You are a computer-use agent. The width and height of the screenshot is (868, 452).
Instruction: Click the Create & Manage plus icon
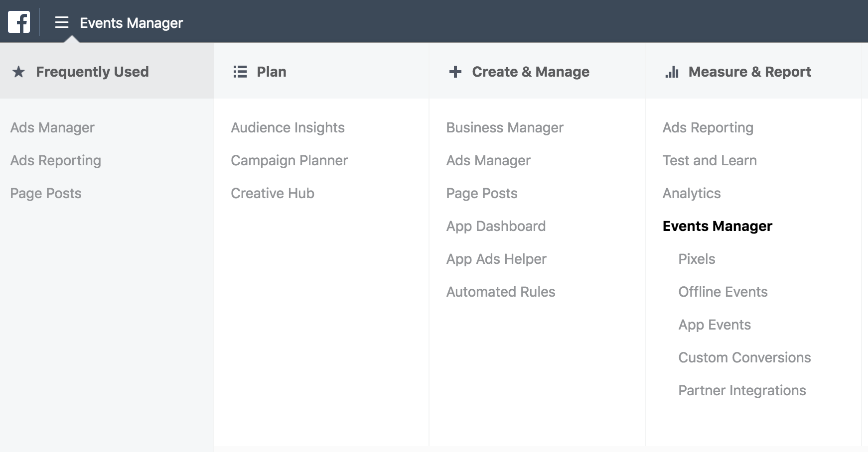pyautogui.click(x=455, y=72)
